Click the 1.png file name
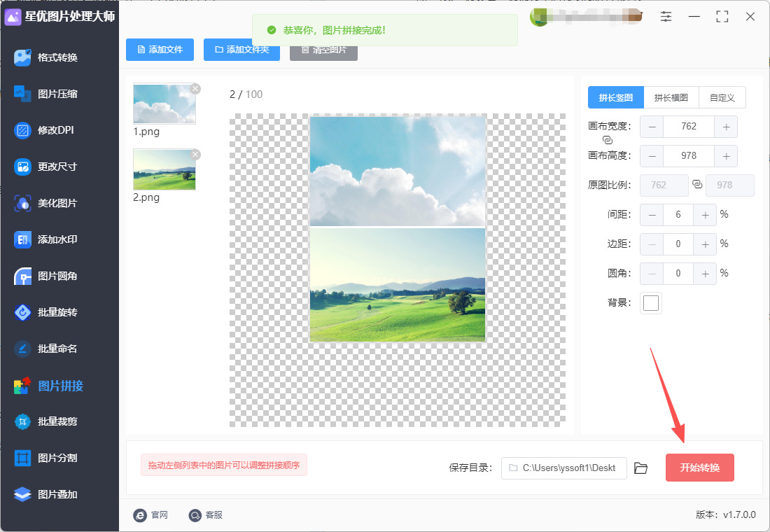This screenshot has width=770, height=532. [146, 132]
